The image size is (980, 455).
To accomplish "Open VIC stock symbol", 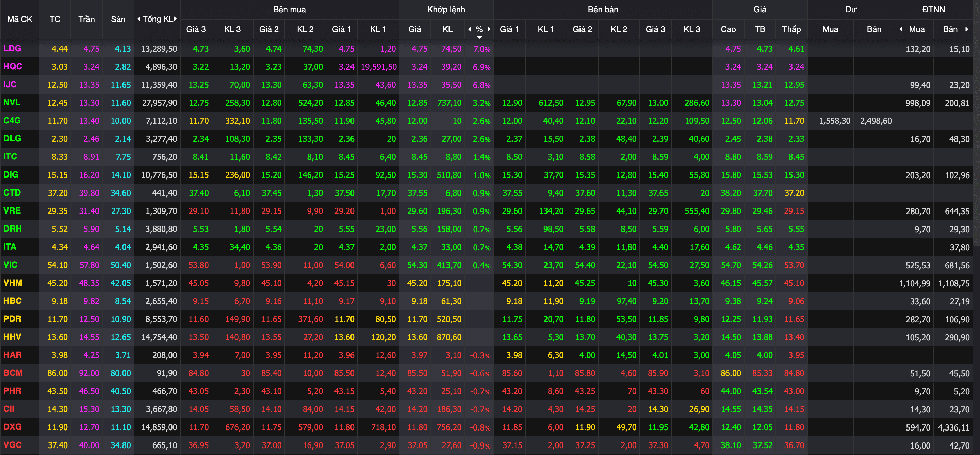I will click(x=10, y=265).
